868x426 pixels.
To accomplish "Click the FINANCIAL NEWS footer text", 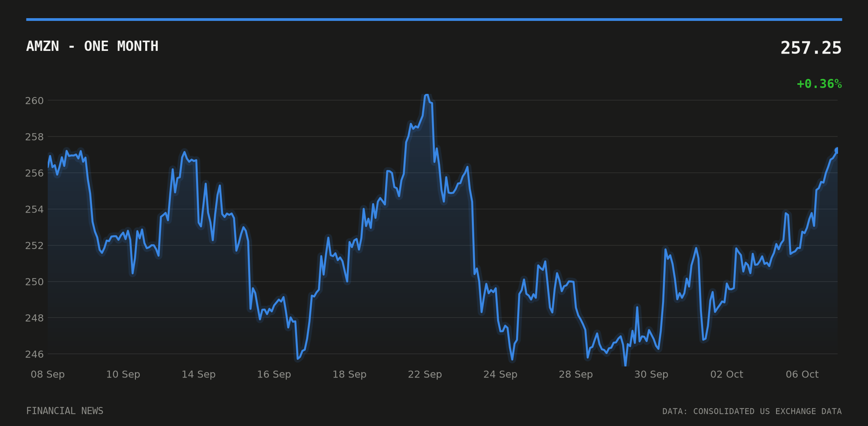I will (65, 411).
